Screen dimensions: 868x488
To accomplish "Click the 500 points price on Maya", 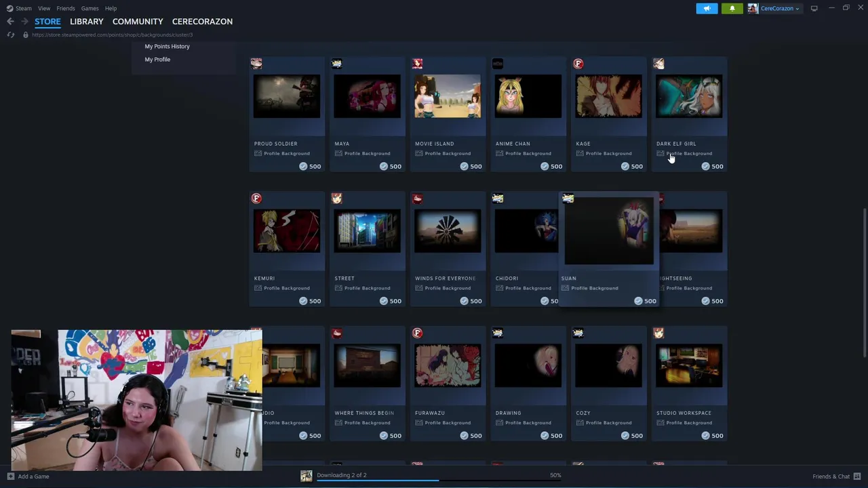I will click(391, 166).
